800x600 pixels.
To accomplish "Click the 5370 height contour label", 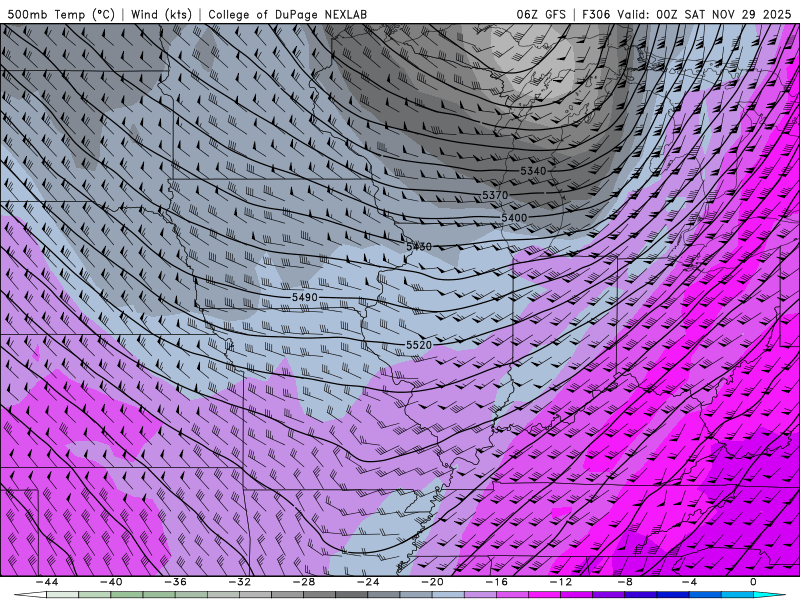I will pyautogui.click(x=495, y=195).
